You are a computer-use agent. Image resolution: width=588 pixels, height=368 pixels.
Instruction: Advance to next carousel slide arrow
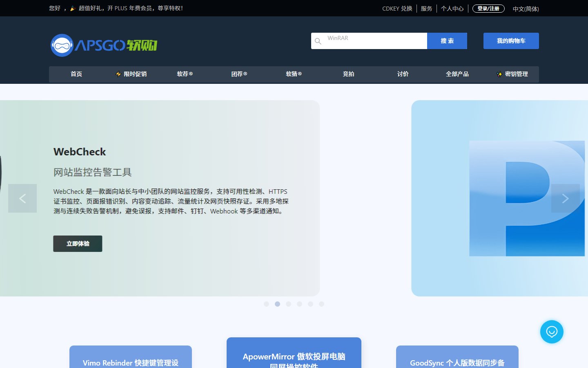pos(566,198)
